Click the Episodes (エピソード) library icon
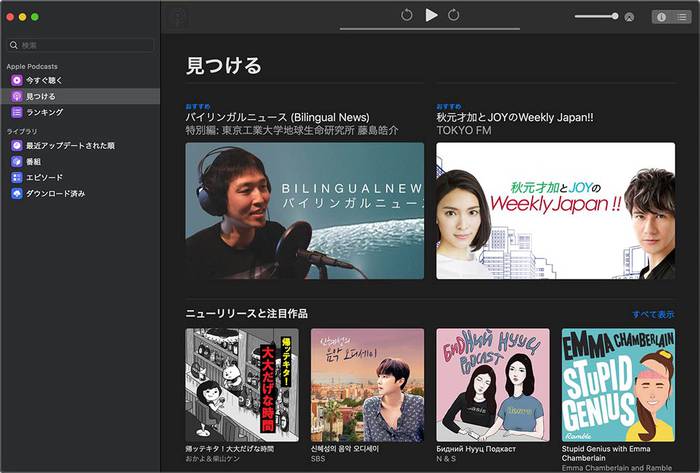This screenshot has width=700, height=473. 17,178
